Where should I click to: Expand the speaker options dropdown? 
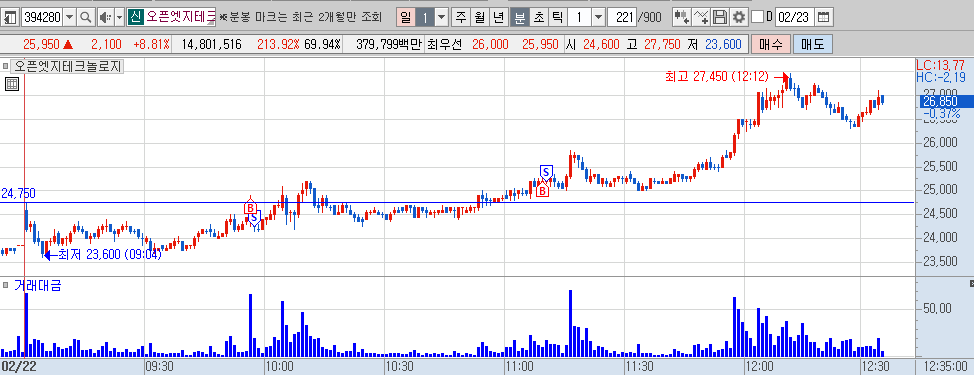tap(119, 17)
